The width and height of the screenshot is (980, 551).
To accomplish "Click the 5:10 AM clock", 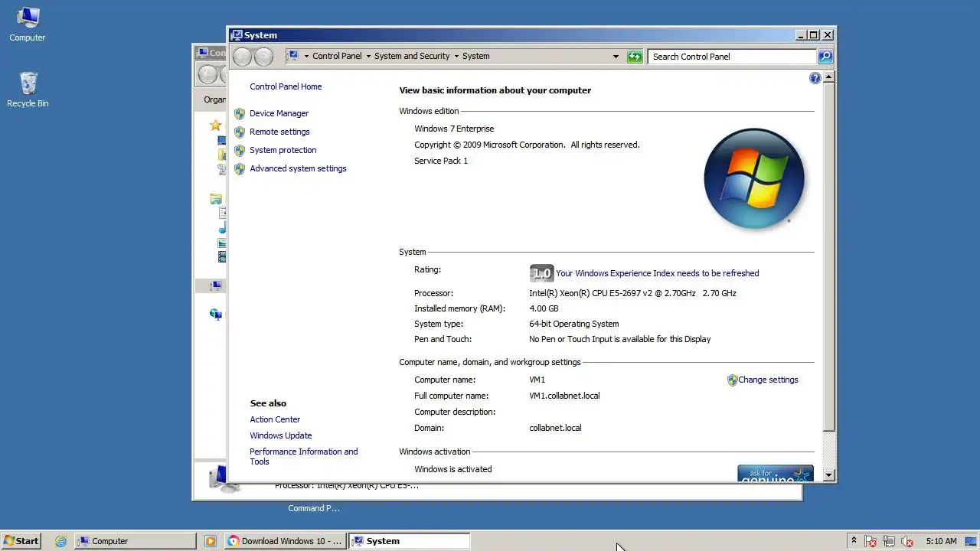I will 941,541.
